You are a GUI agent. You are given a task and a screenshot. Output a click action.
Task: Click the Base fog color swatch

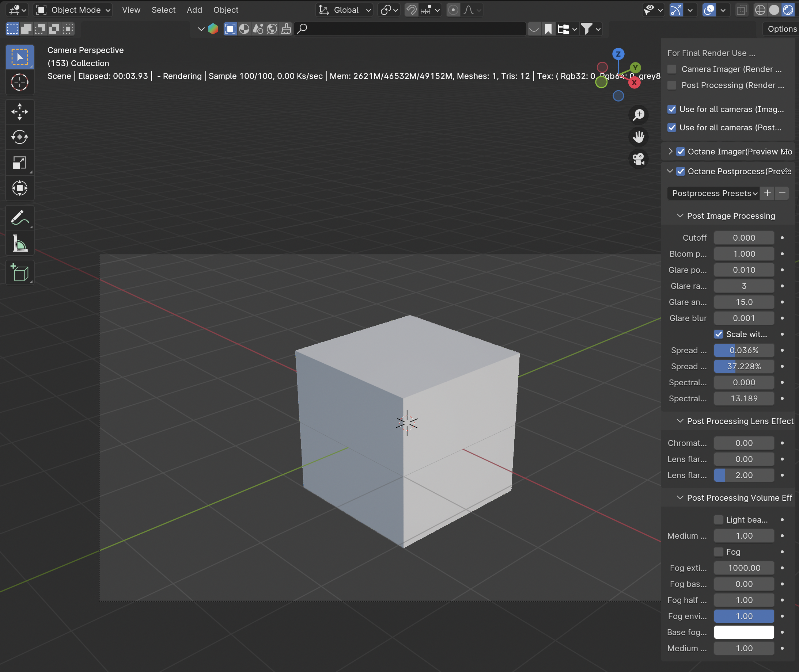(x=744, y=632)
